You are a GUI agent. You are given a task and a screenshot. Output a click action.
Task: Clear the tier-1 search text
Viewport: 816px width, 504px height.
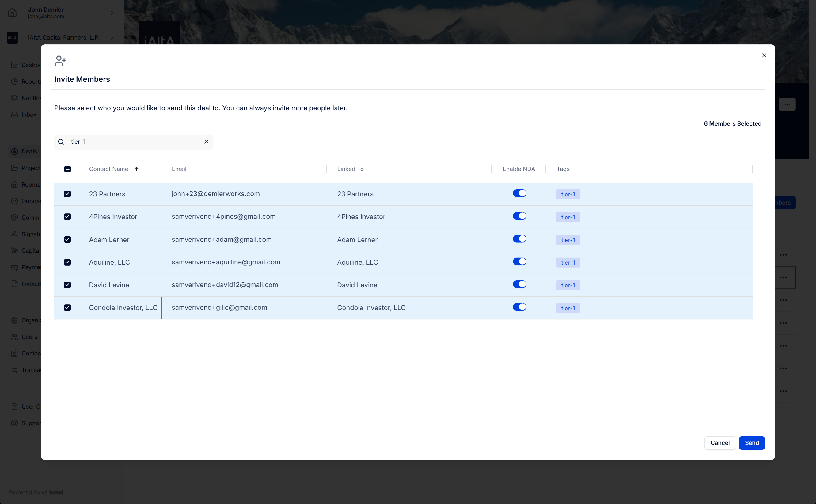[206, 142]
